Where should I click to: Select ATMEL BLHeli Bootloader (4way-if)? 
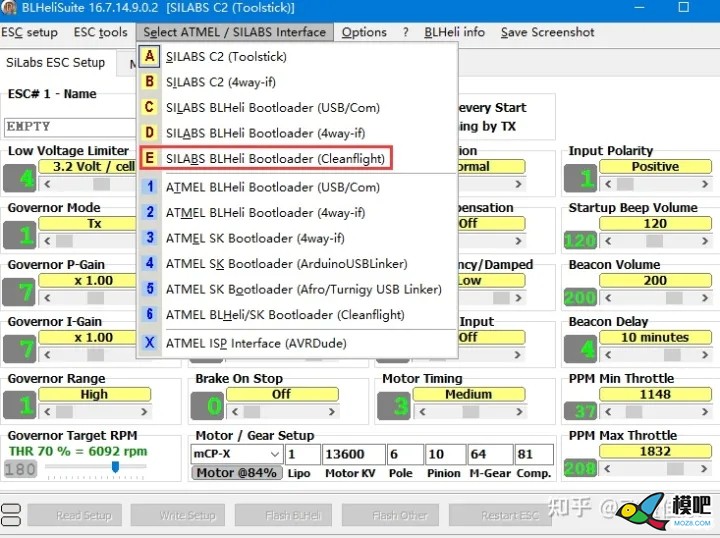pos(298,213)
